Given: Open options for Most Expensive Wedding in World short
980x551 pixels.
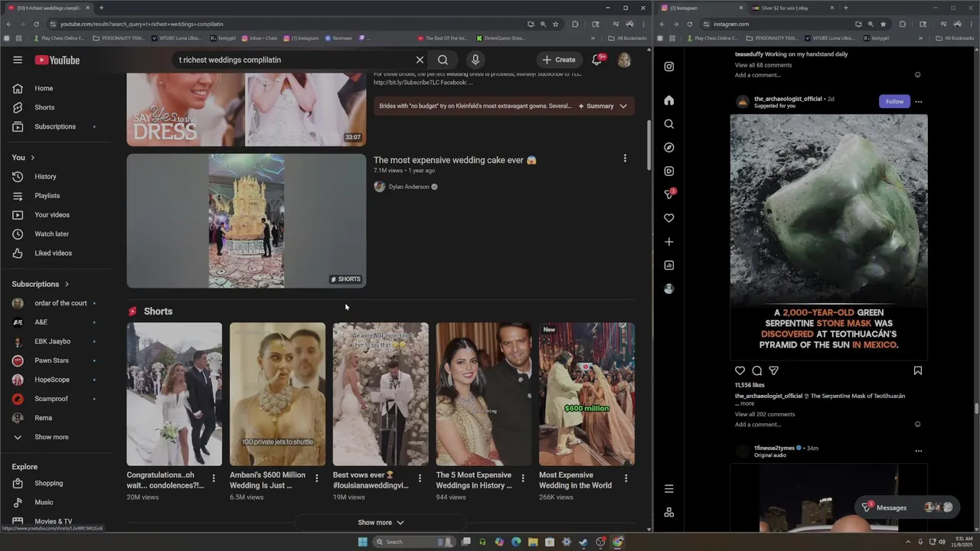Looking at the screenshot, I should click(626, 478).
